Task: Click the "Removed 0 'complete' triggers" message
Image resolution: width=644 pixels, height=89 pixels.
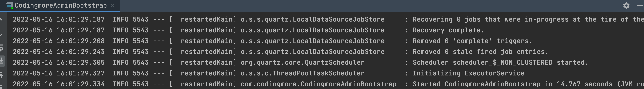Action: click(x=472, y=41)
